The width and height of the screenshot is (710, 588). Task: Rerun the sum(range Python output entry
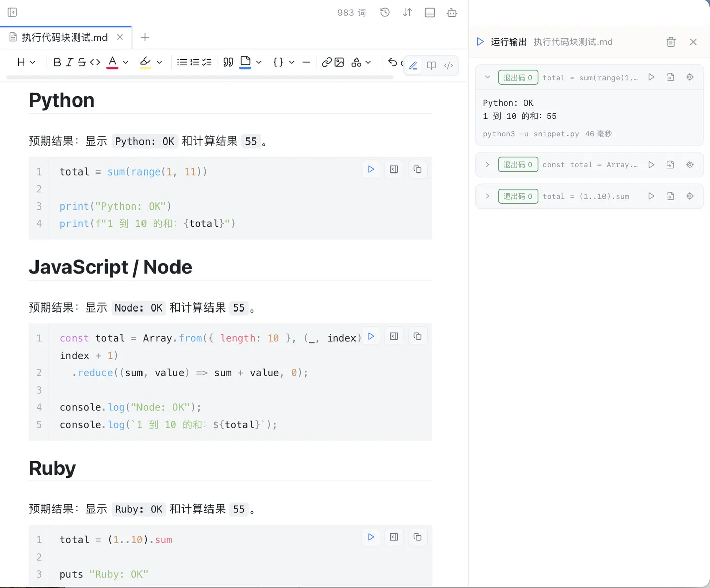coord(651,77)
